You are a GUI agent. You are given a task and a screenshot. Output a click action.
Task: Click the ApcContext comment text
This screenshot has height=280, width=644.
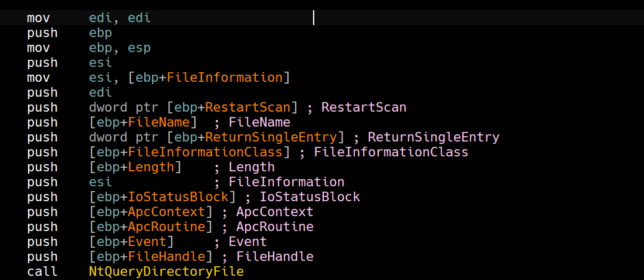click(x=275, y=212)
